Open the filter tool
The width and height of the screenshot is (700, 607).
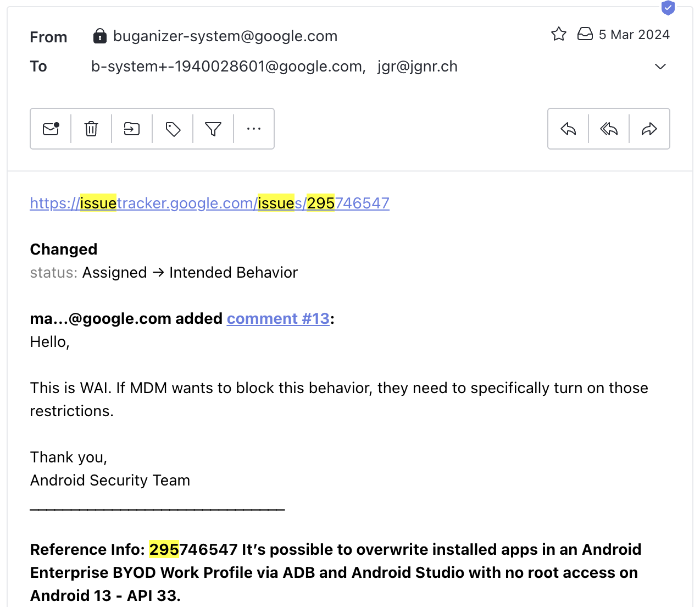click(x=213, y=129)
